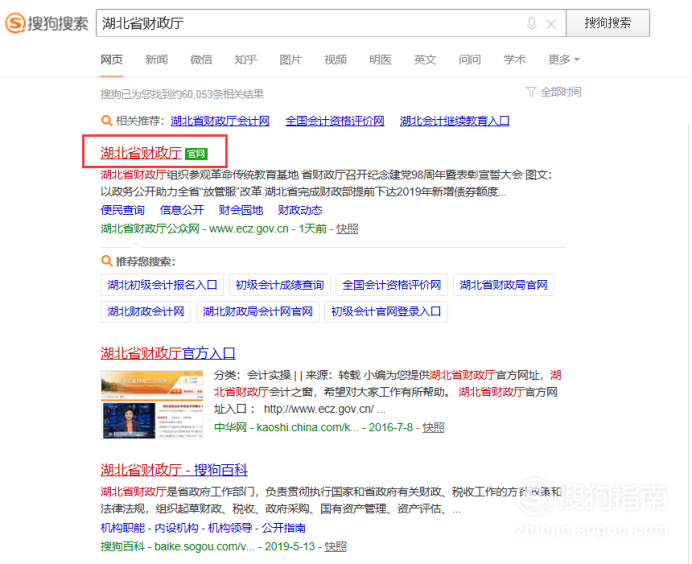Open the 问问 tab
This screenshot has height=564, width=692.
click(x=470, y=60)
